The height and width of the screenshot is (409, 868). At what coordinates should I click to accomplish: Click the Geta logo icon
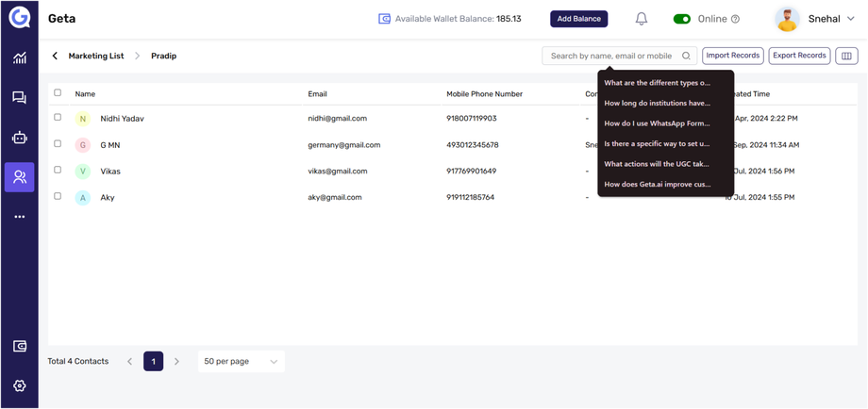[x=20, y=18]
